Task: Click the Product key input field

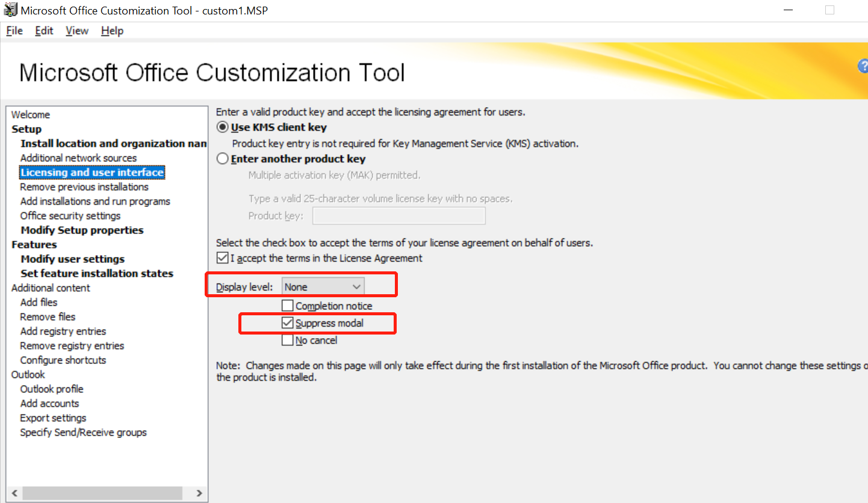Action: [x=399, y=216]
